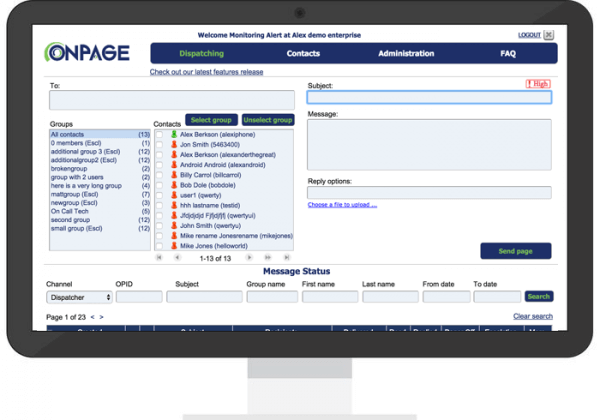Image resolution: width=600 pixels, height=420 pixels.
Task: Click the Select group button
Action: [x=211, y=120]
